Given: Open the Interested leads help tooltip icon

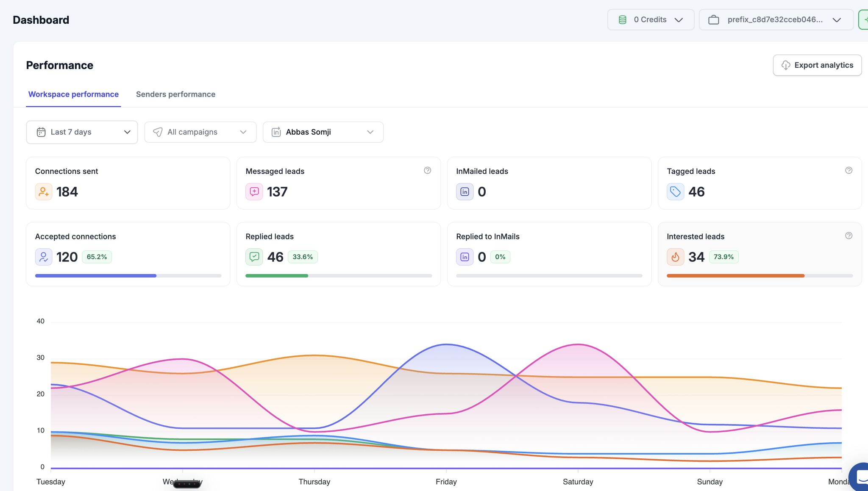Looking at the screenshot, I should coord(849,236).
